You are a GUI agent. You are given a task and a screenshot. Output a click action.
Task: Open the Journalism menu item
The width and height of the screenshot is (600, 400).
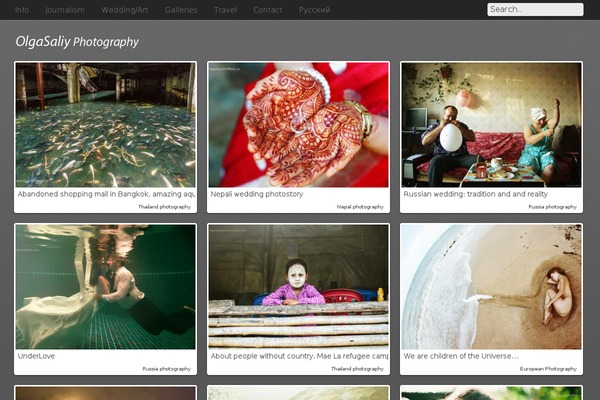[x=65, y=10]
